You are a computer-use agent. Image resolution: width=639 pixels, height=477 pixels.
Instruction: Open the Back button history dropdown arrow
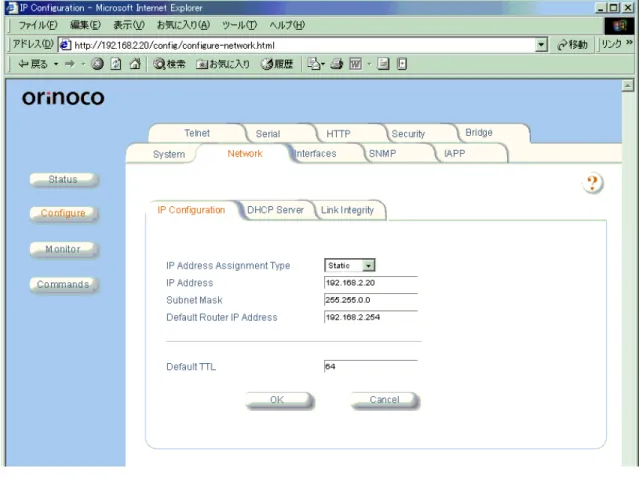point(56,64)
